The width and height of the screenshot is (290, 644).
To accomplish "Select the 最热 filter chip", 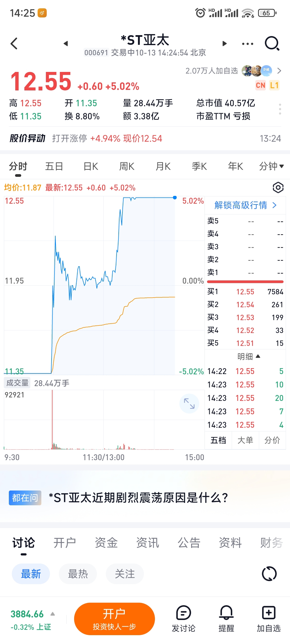I will pos(78,574).
